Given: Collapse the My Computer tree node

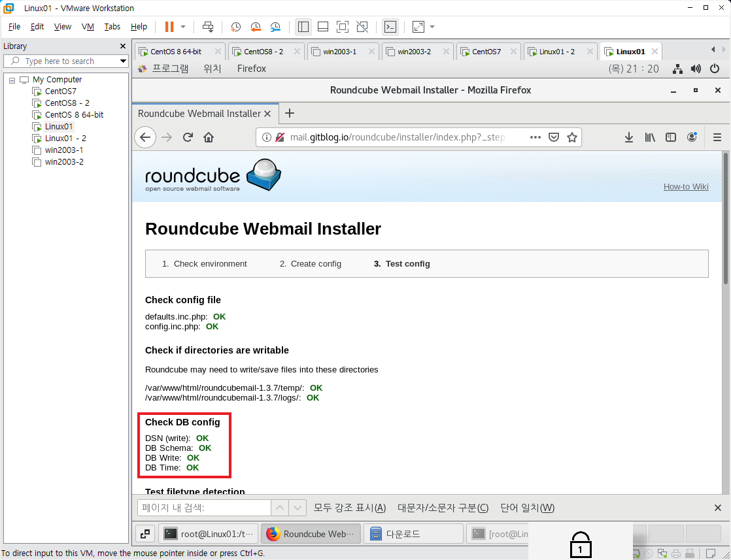Looking at the screenshot, I should click(12, 80).
